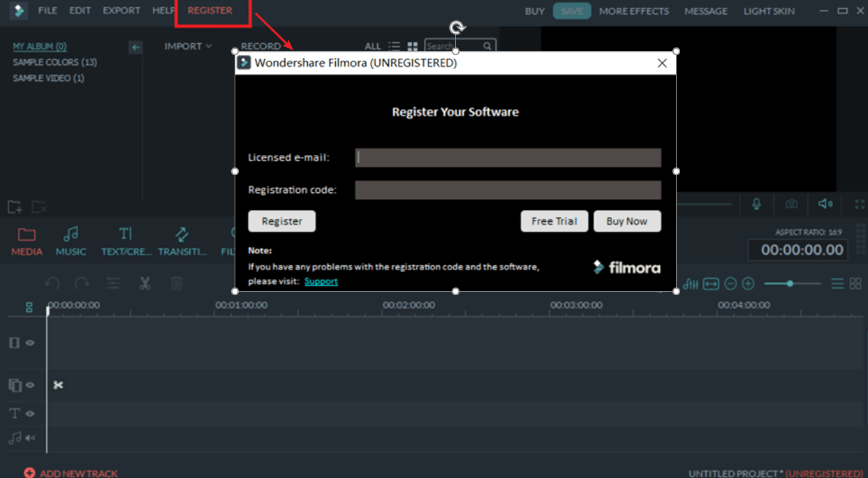Open MORE EFFECTS from the top bar

pyautogui.click(x=634, y=11)
